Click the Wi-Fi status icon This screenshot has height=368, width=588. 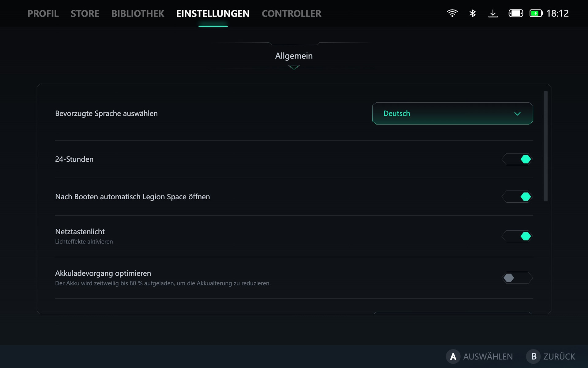click(452, 13)
